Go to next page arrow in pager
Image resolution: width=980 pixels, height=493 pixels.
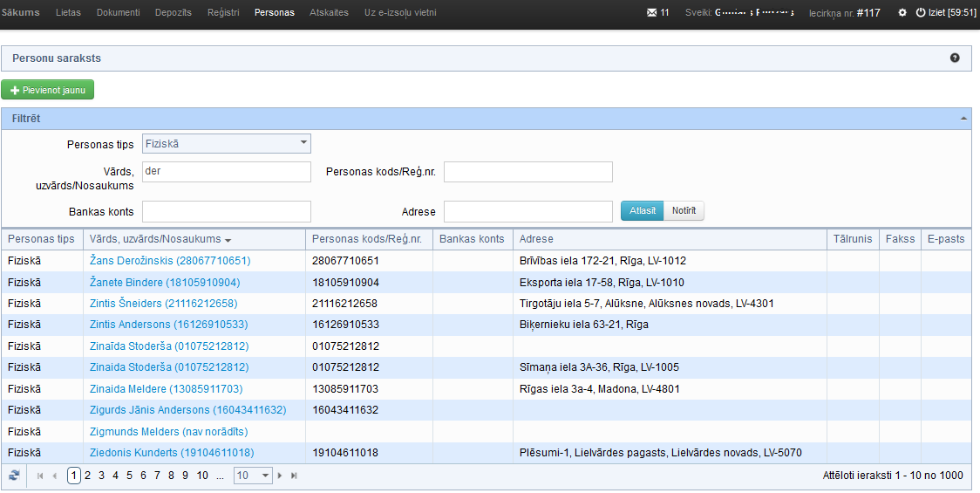[x=279, y=476]
